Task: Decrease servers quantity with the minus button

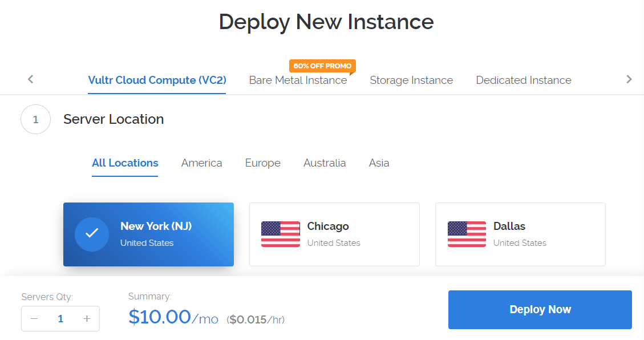Action: (34, 319)
